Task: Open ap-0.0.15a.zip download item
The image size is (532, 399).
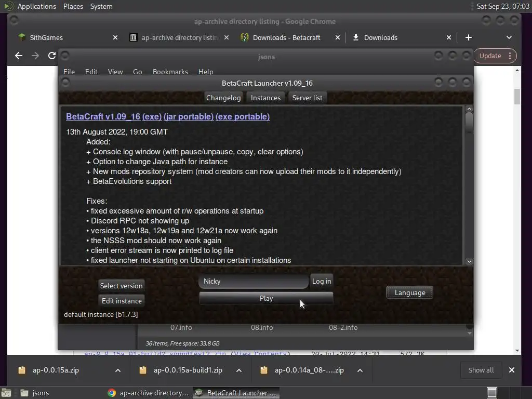Action: tap(56, 370)
